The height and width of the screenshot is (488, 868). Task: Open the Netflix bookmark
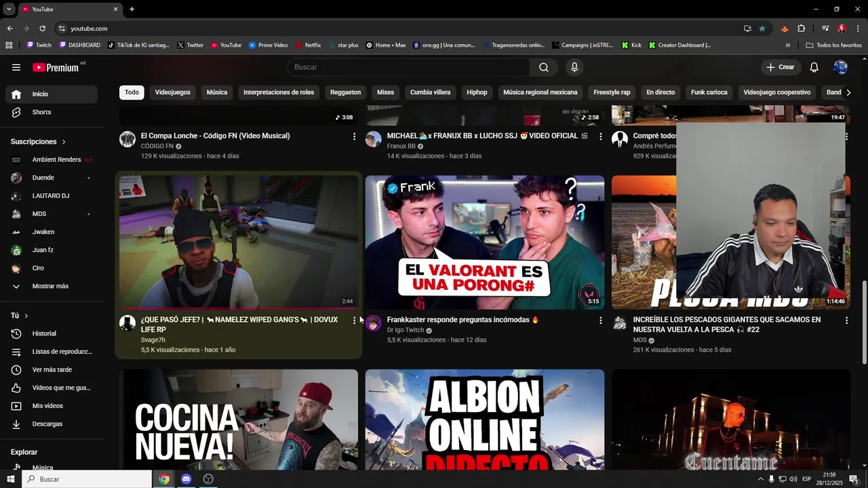pyautogui.click(x=309, y=45)
